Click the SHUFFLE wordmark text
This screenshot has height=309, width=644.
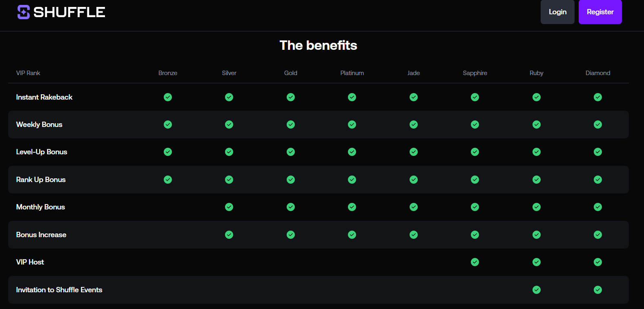tap(69, 12)
